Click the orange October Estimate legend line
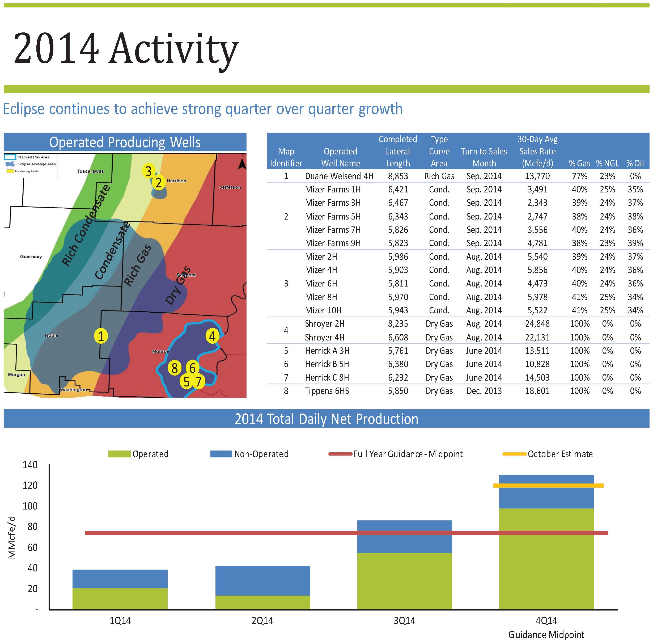 [x=514, y=454]
